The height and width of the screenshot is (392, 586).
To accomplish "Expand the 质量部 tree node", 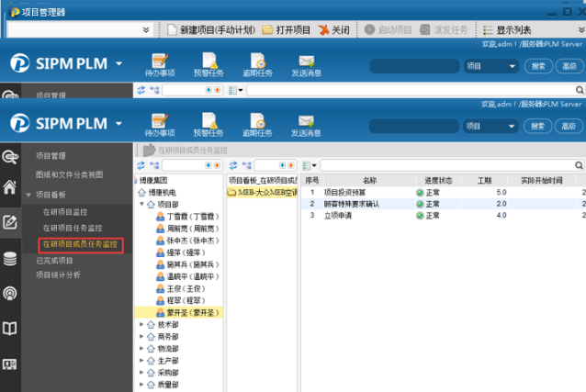I will [141, 384].
